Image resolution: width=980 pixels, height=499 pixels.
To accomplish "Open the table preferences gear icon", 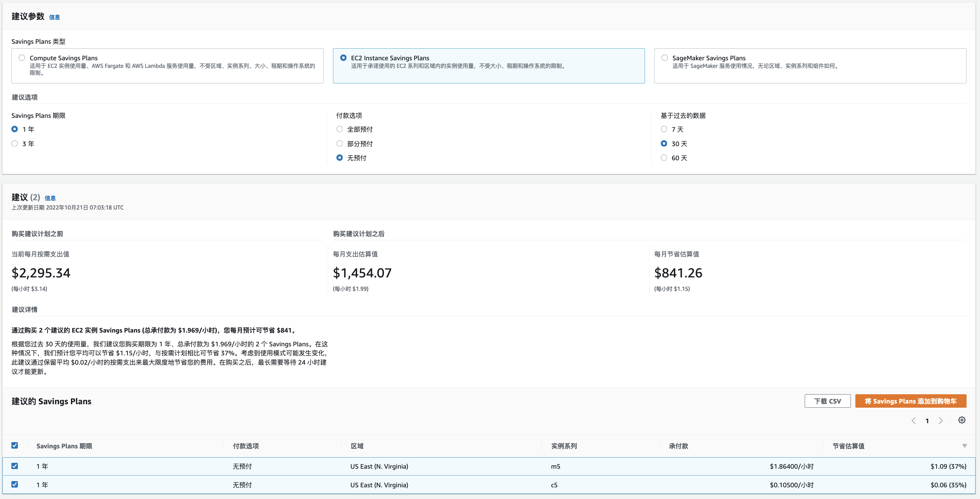I will [962, 420].
